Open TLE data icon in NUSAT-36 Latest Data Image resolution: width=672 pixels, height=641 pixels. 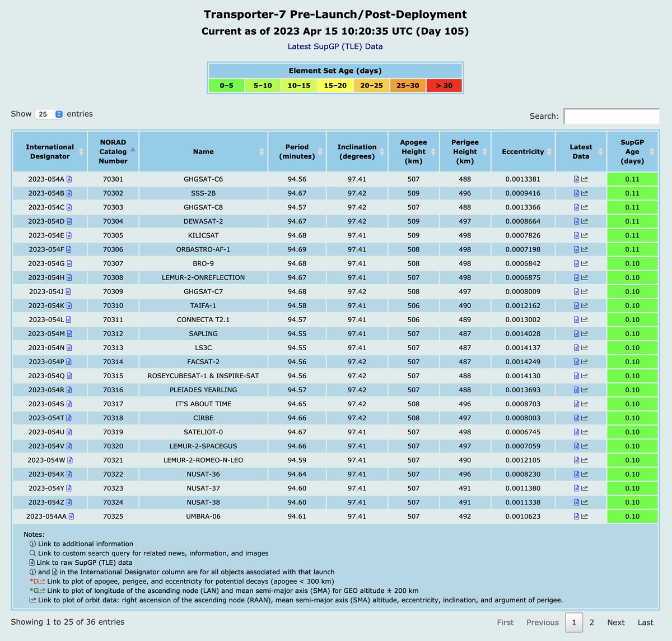[x=576, y=474]
